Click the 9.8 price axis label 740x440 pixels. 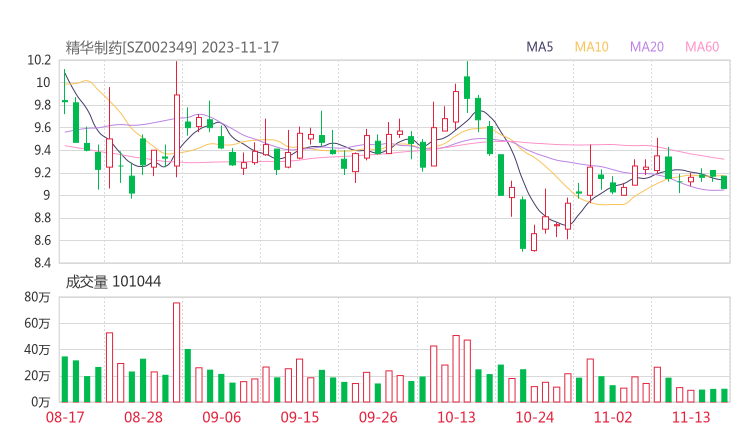coord(42,105)
